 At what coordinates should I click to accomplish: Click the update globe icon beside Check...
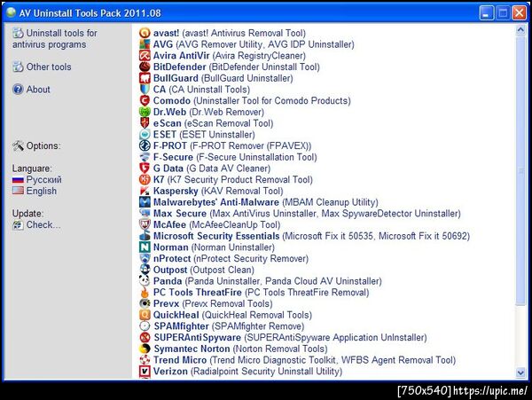pos(18,225)
